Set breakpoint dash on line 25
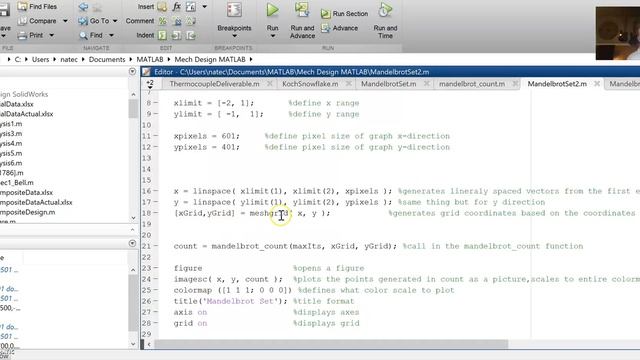The image size is (640, 360). pyautogui.click(x=156, y=290)
